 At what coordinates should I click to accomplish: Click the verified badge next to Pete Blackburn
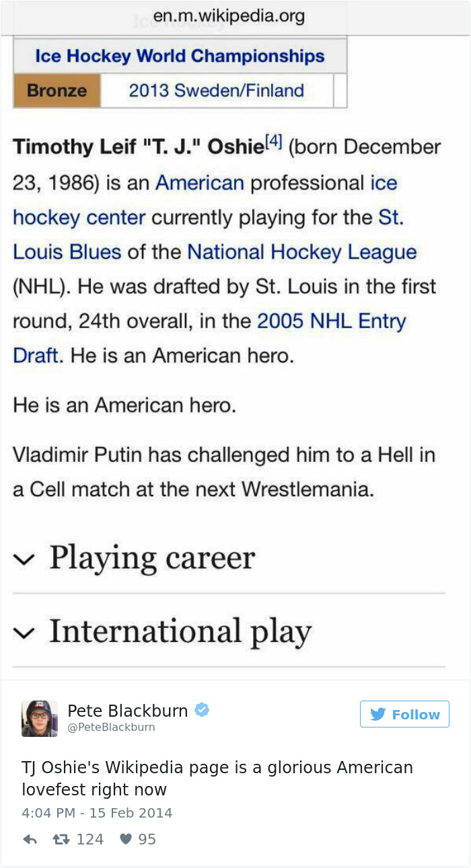click(202, 708)
